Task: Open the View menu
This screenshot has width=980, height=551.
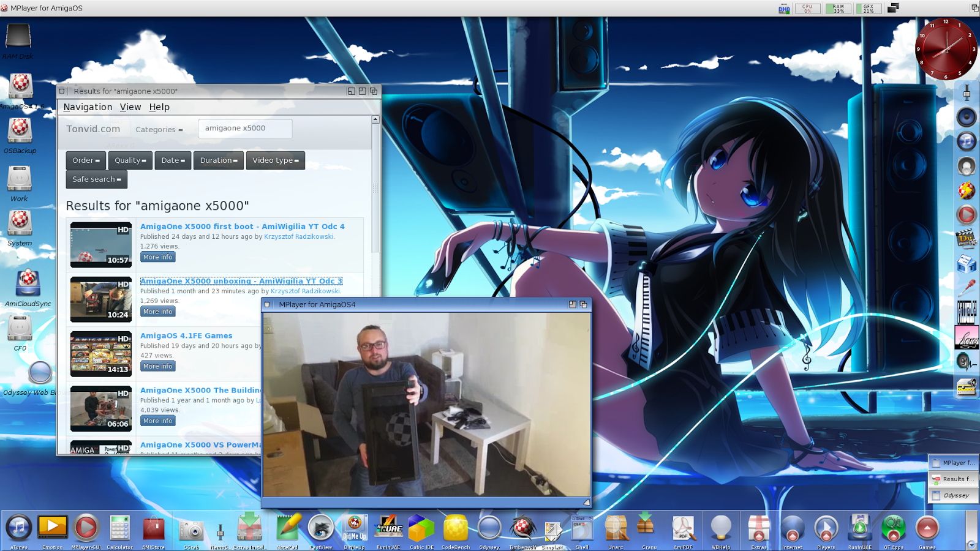Action: tap(130, 107)
